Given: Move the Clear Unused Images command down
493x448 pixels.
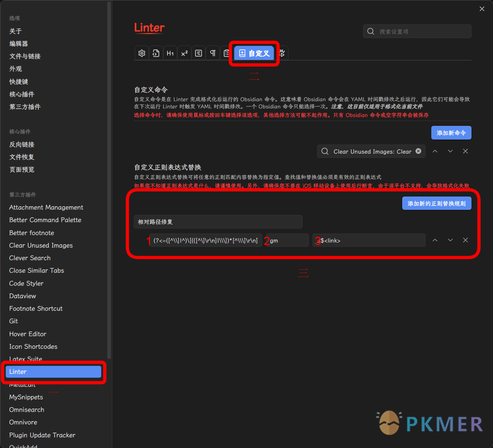Looking at the screenshot, I should point(450,151).
